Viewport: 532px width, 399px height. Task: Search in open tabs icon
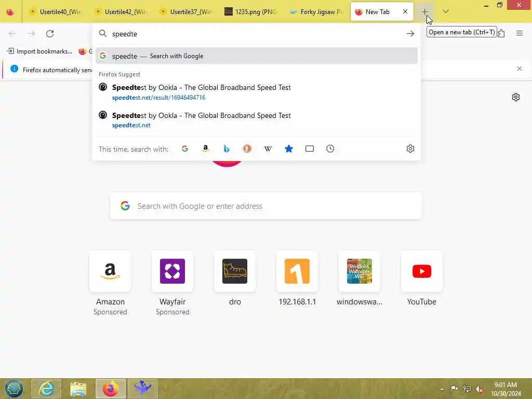(x=310, y=149)
